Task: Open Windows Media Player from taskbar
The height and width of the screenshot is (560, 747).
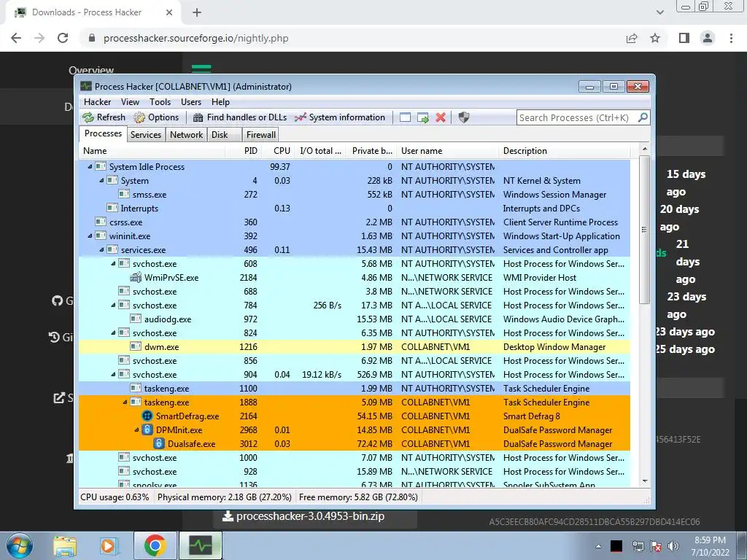Action: (109, 545)
